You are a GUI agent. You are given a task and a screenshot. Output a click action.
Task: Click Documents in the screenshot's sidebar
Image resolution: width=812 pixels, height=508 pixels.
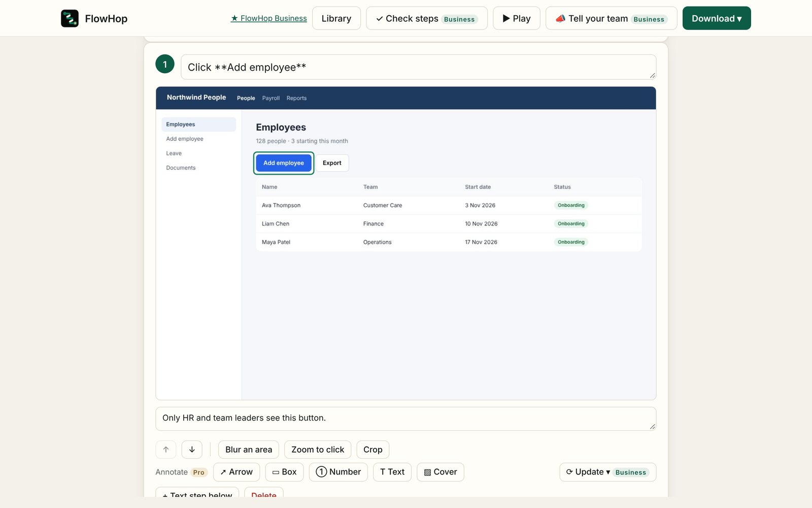(x=181, y=168)
